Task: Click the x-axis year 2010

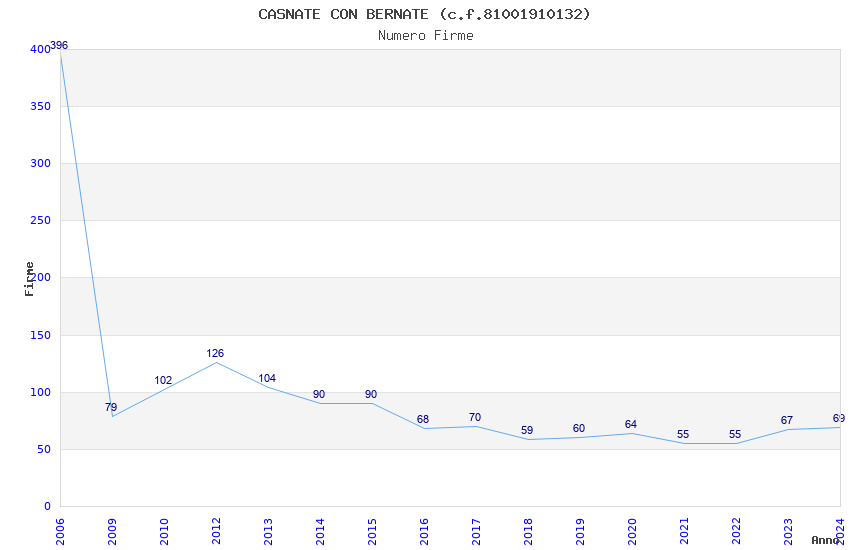Action: point(164,532)
